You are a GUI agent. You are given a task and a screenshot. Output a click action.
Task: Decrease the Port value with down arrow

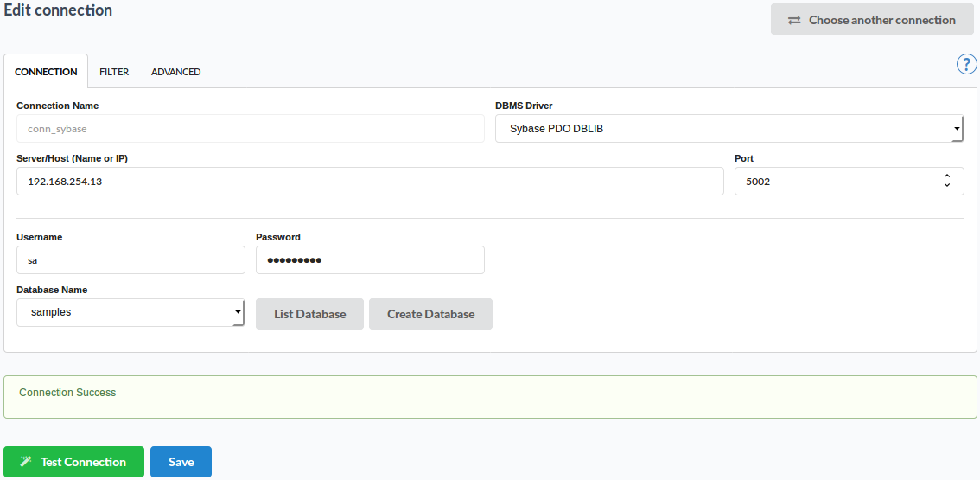tap(947, 185)
